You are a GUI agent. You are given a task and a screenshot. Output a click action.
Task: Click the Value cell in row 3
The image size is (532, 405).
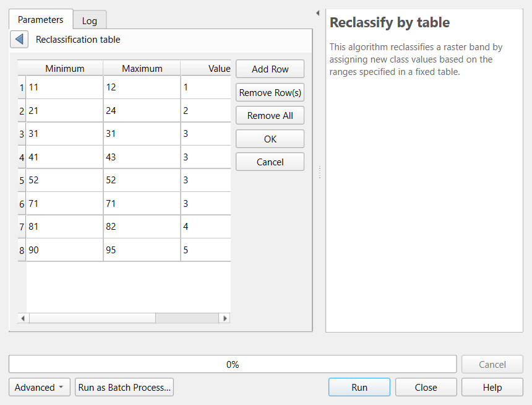click(x=206, y=134)
